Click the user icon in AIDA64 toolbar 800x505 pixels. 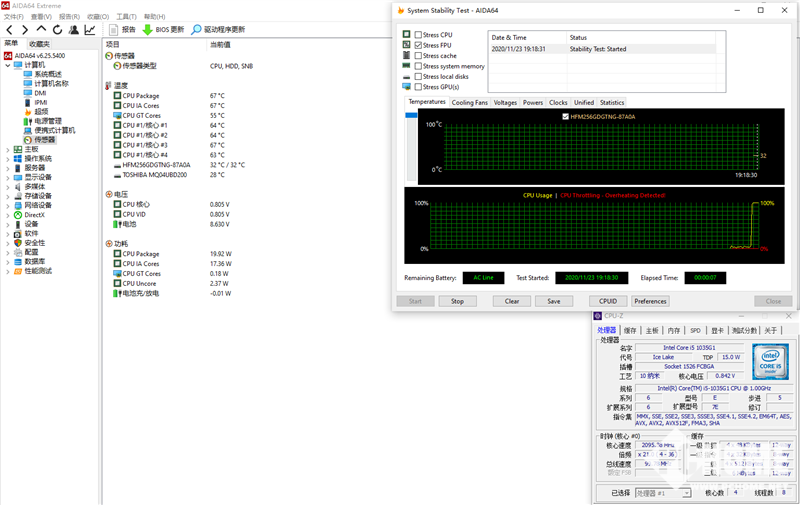[74, 30]
